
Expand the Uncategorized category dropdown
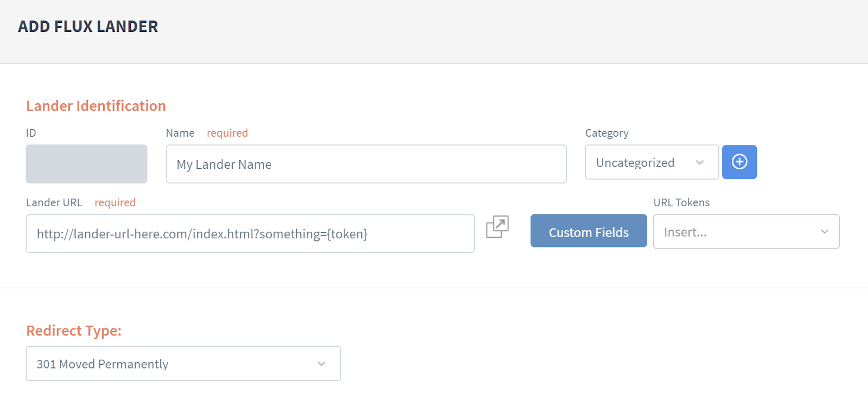click(652, 162)
